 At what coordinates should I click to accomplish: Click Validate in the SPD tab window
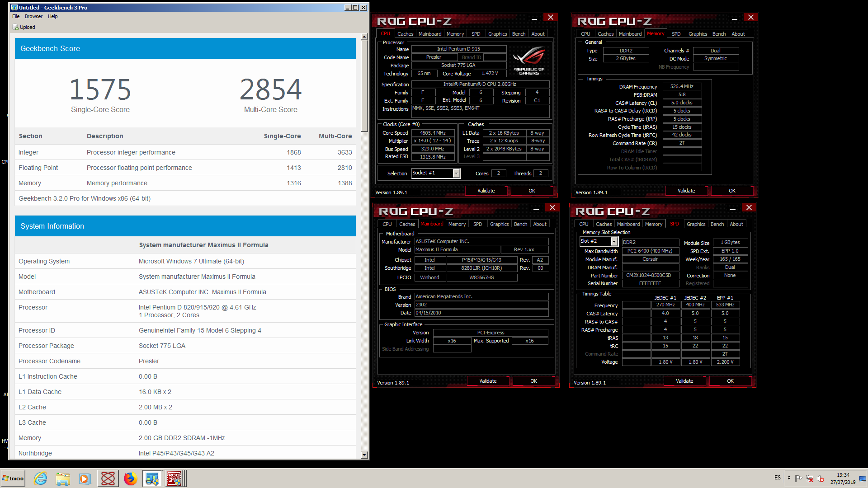pos(684,381)
